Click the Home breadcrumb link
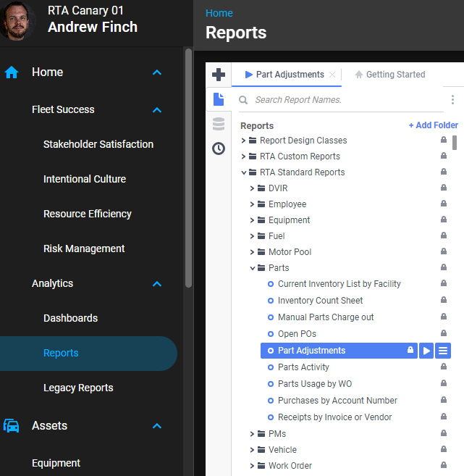 (x=219, y=13)
